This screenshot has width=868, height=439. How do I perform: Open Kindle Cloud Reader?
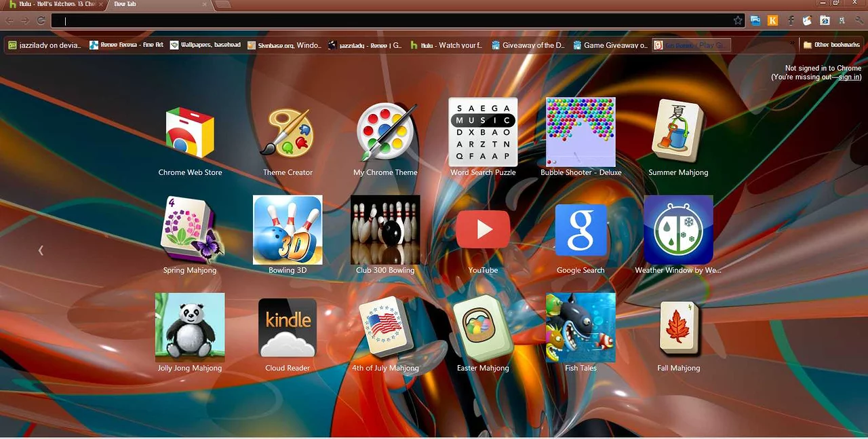point(288,328)
